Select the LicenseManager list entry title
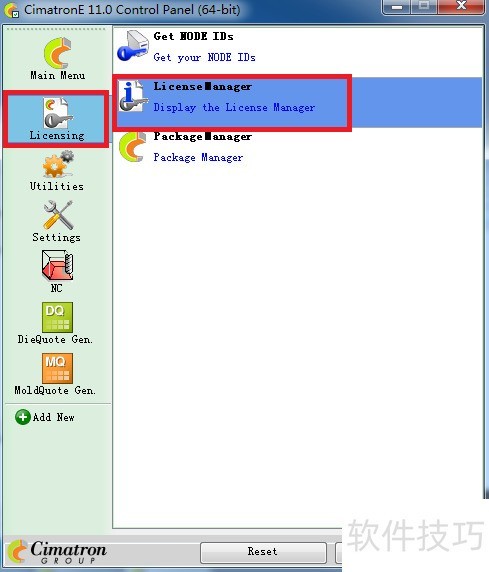Viewport: 489px width, 572px height. coord(203,86)
